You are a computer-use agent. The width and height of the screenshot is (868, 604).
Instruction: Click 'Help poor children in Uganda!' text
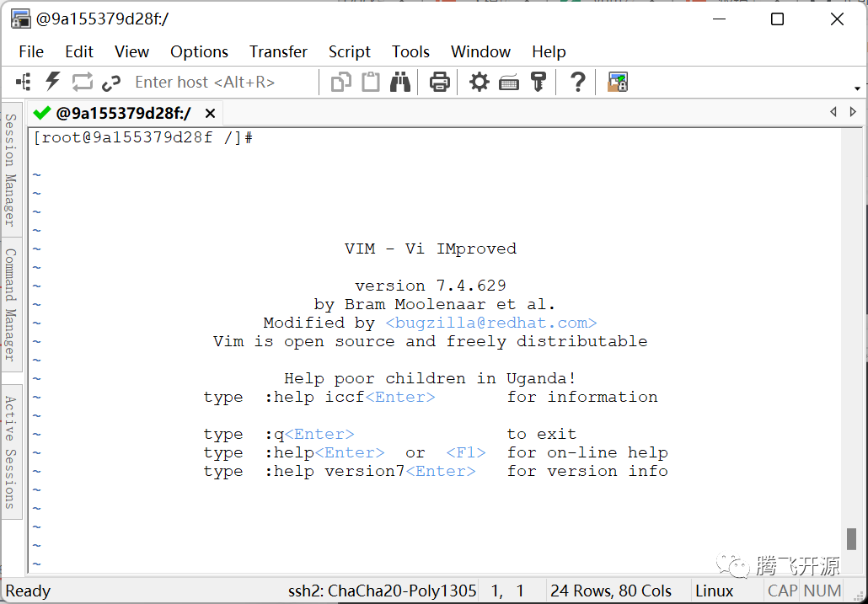(430, 378)
